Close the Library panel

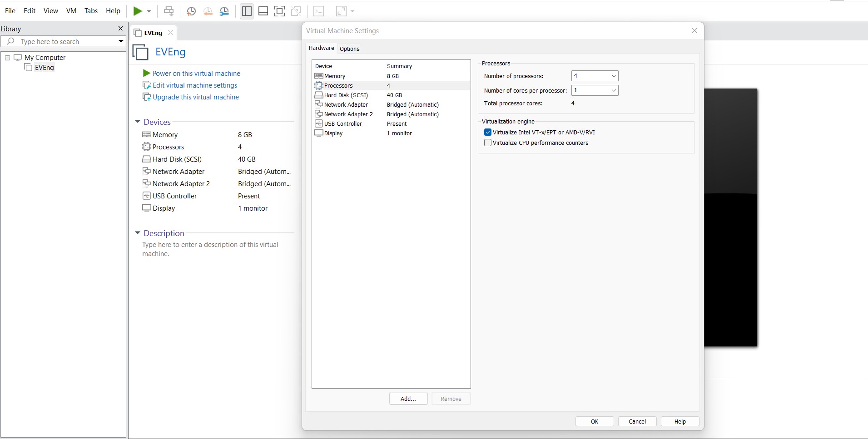pyautogui.click(x=120, y=29)
